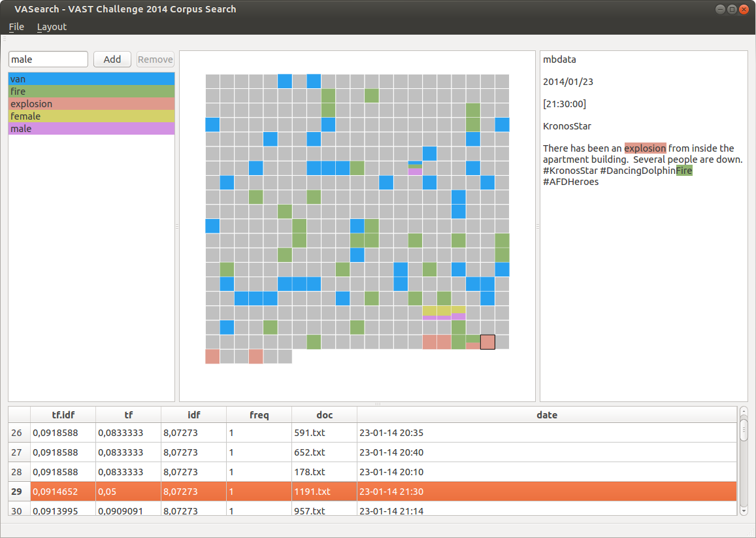This screenshot has height=538, width=756.
Task: Sort table by tf column header
Action: tap(129, 415)
